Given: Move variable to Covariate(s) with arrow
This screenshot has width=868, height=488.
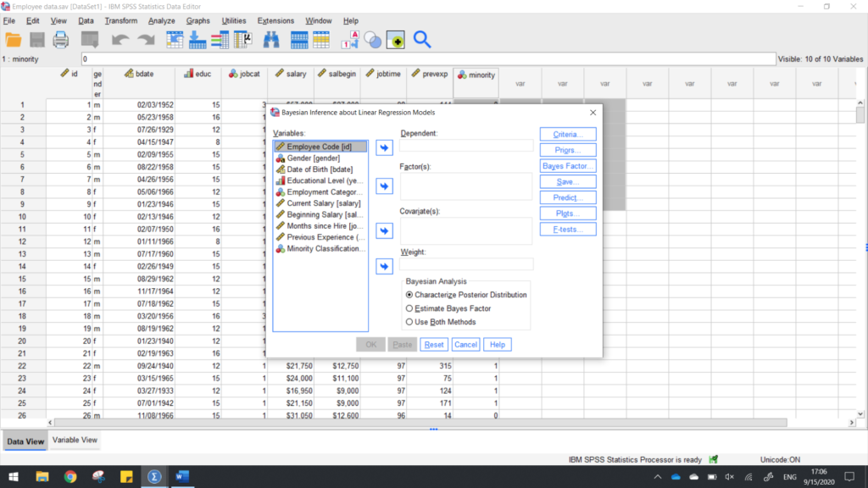Looking at the screenshot, I should click(384, 230).
